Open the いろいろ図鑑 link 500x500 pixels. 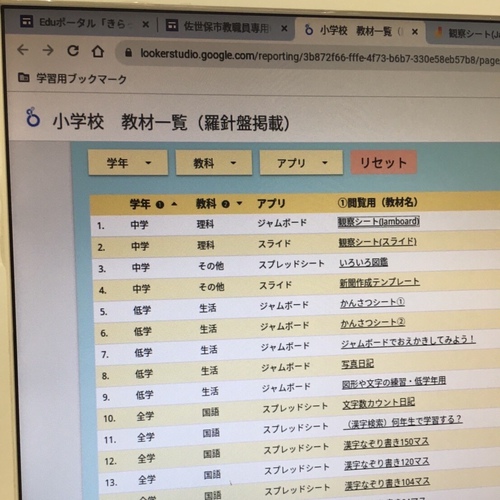click(364, 263)
